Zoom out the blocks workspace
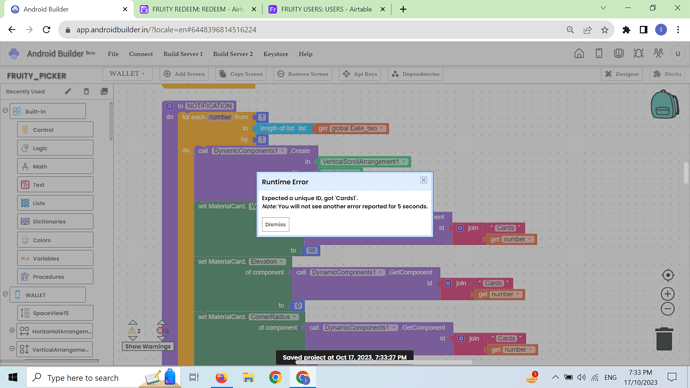 click(x=668, y=309)
